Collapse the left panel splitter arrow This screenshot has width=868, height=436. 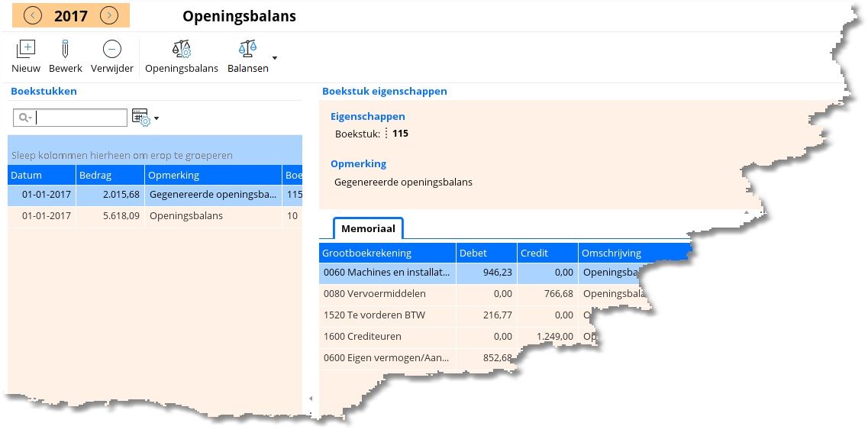click(310, 399)
